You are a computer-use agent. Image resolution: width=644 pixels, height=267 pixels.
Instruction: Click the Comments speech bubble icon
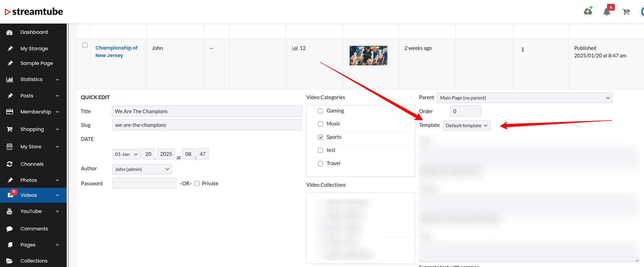click(10, 229)
